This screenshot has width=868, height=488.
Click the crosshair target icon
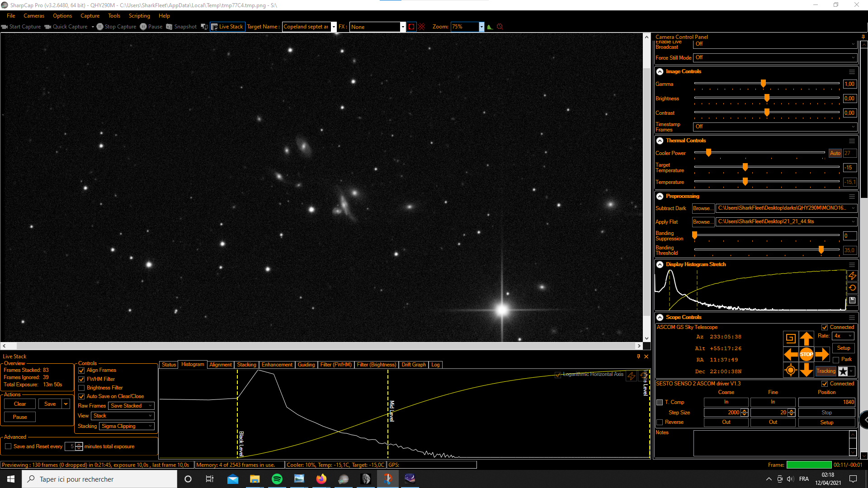pyautogui.click(x=791, y=371)
